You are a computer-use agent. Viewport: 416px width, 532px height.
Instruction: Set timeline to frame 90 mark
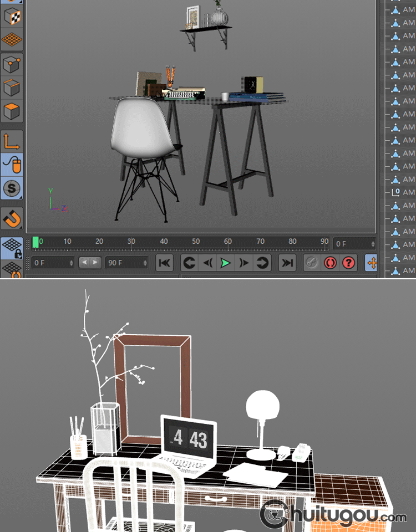click(324, 242)
